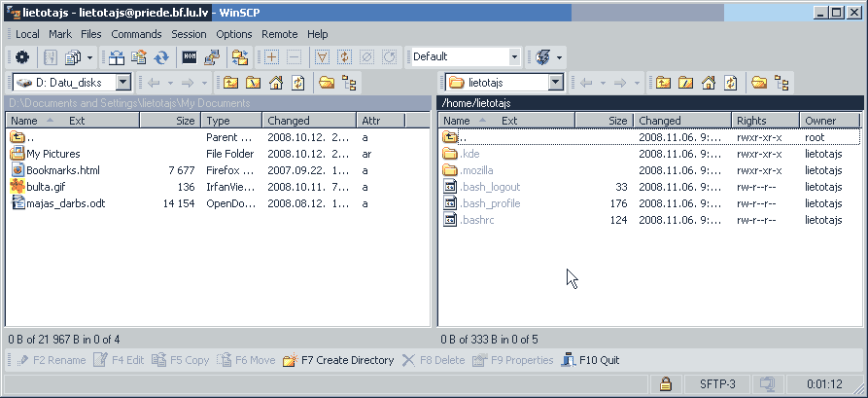Go to remote root directory icon
868x398 pixels.
[686, 83]
